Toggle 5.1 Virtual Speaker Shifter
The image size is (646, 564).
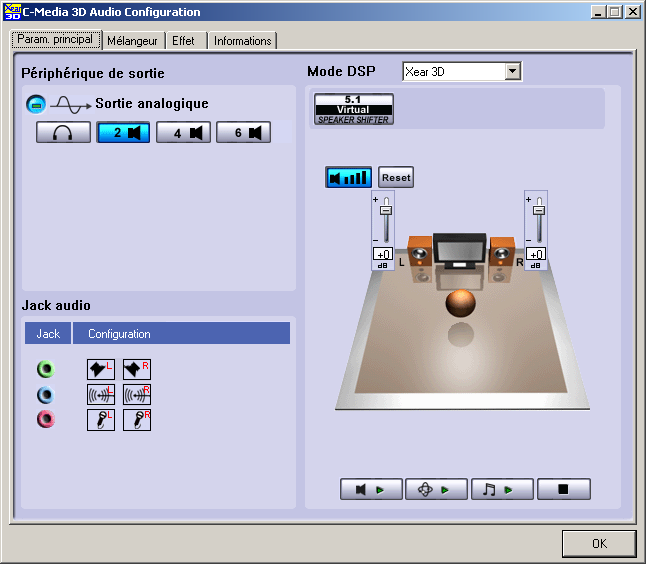pyautogui.click(x=354, y=109)
